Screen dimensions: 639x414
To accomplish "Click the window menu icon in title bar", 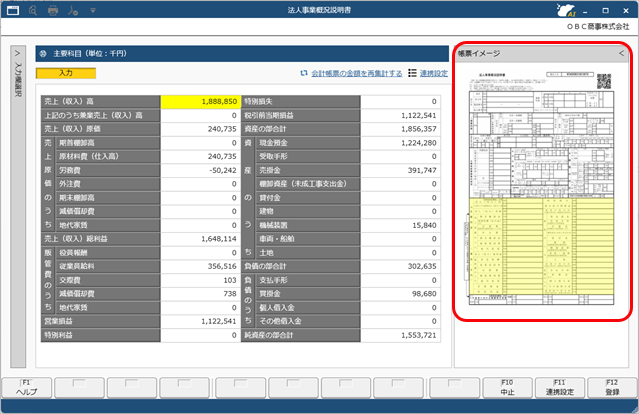I will click(x=13, y=10).
